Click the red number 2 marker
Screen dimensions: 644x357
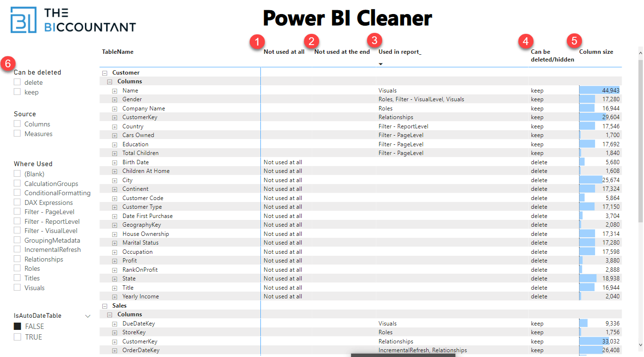(x=311, y=42)
